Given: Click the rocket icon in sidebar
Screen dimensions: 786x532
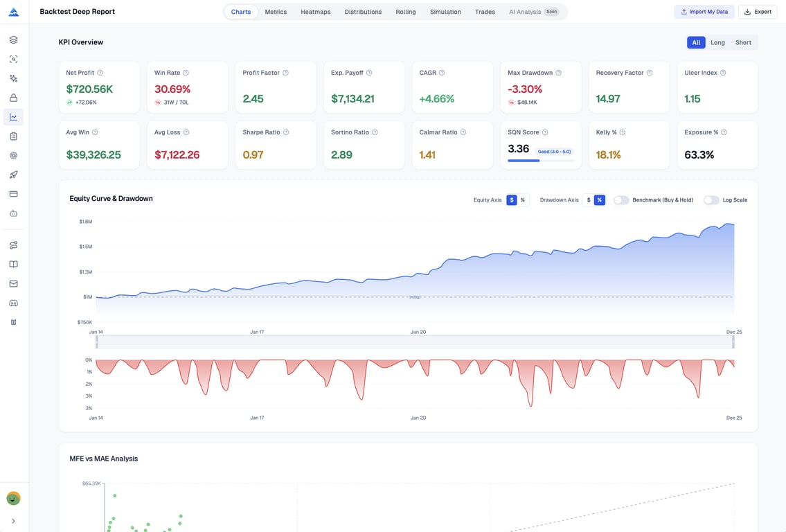Looking at the screenshot, I should pyautogui.click(x=13, y=175).
